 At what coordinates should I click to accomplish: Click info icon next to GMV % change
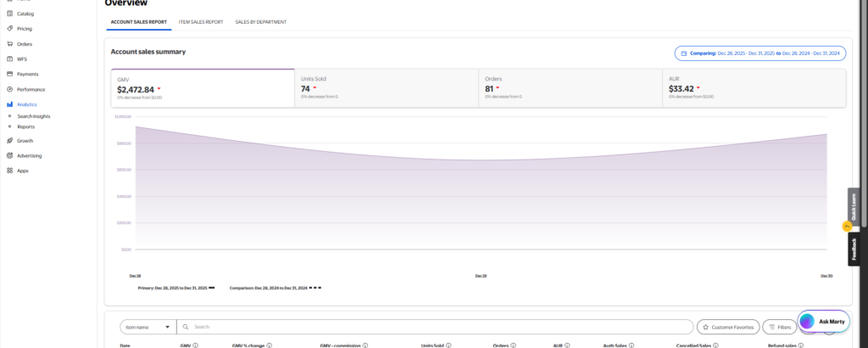tap(269, 345)
